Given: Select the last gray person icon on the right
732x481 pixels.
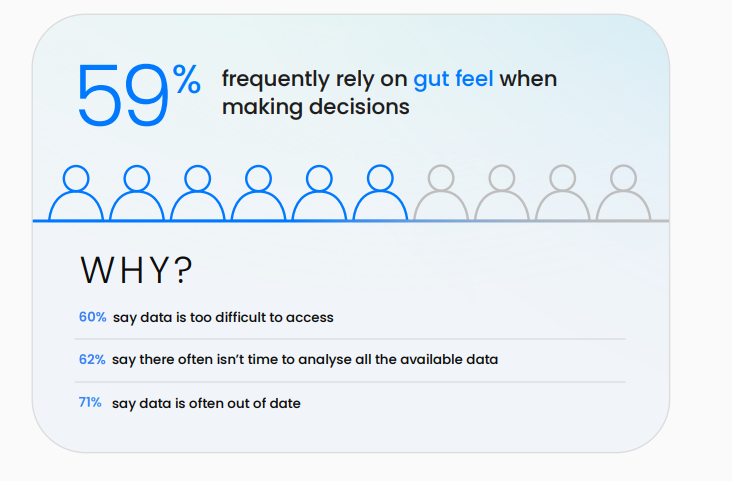Looking at the screenshot, I should tap(624, 193).
